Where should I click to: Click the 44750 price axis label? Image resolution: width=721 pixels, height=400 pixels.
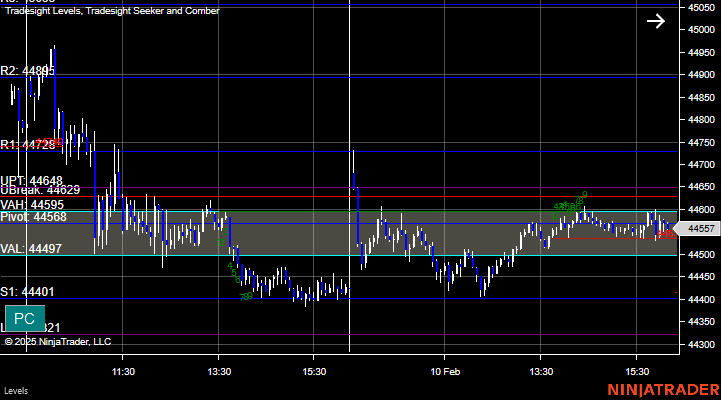pyautogui.click(x=702, y=143)
